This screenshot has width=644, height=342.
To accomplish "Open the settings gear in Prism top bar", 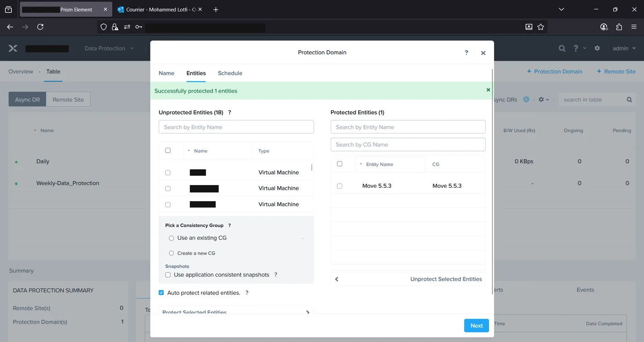I will coord(597,48).
